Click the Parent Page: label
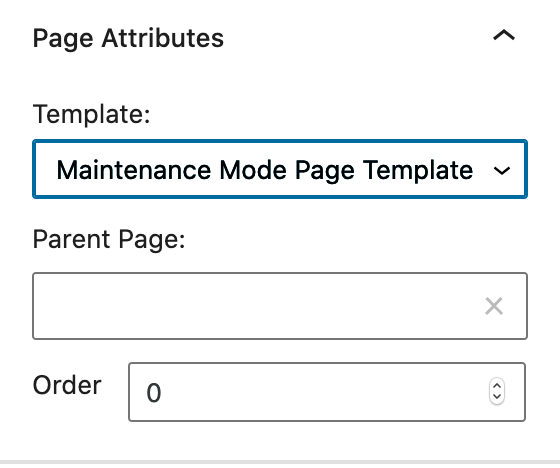Screen dimensions: 560x468 click(x=109, y=240)
